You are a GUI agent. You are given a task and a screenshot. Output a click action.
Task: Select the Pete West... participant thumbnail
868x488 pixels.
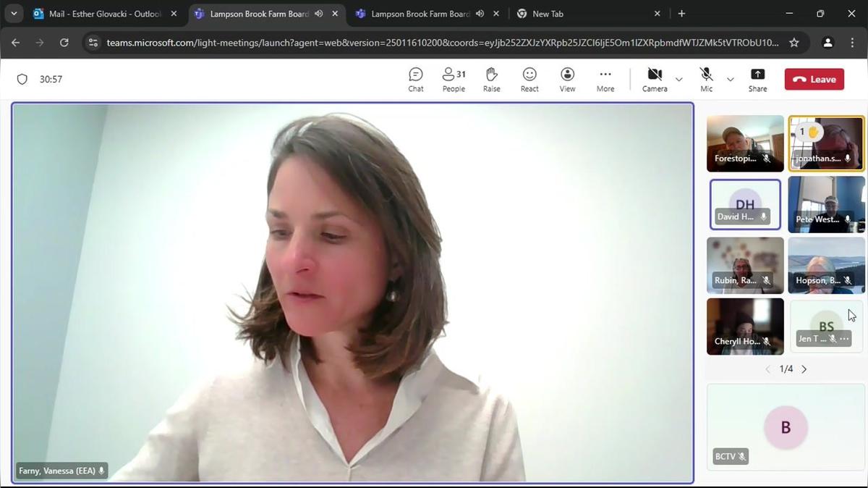[x=827, y=204]
